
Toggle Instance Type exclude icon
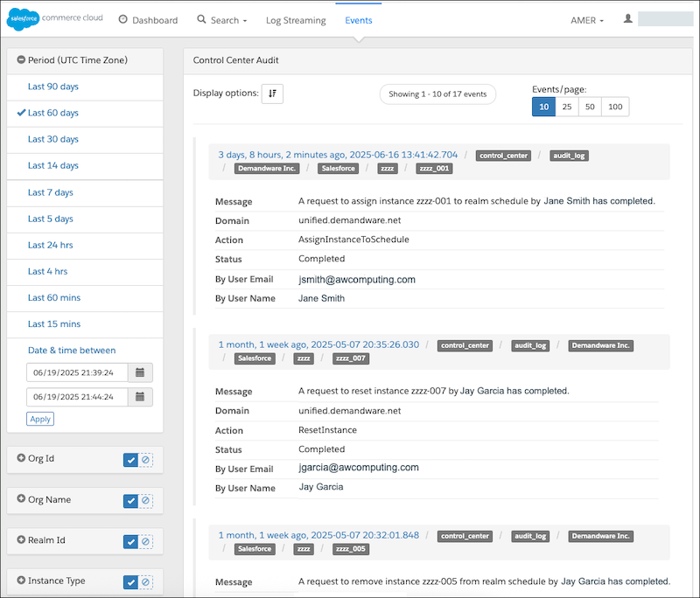(145, 582)
